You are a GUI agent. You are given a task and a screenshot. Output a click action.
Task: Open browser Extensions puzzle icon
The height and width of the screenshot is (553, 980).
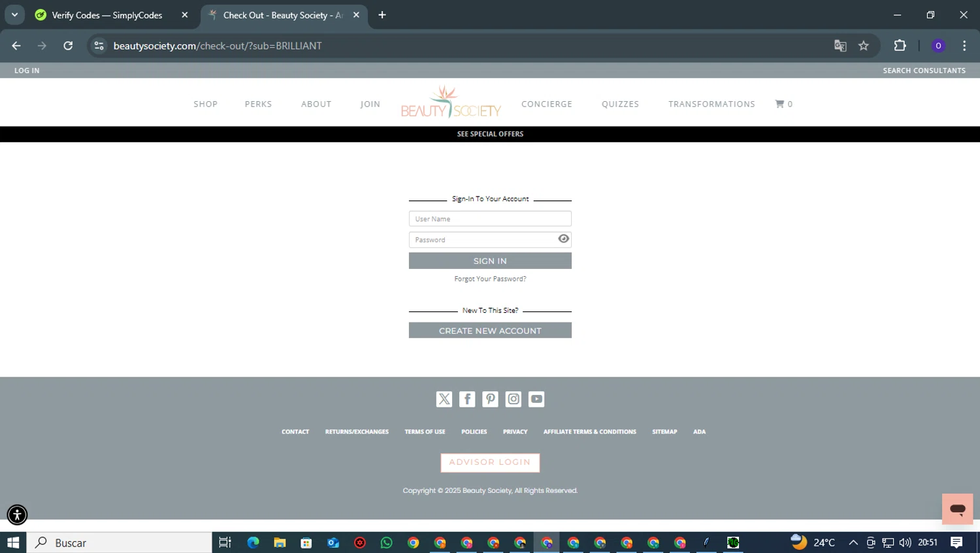[x=900, y=46]
